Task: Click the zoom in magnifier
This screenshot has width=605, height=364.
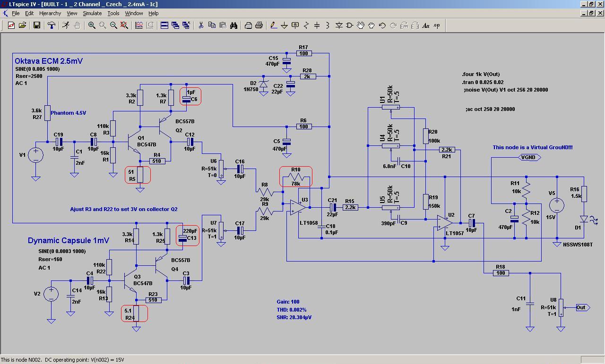Action: (x=92, y=25)
